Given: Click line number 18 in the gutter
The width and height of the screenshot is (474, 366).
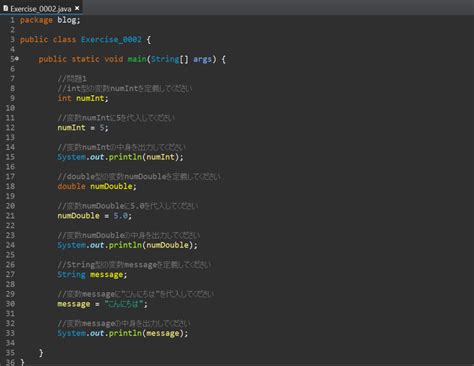Looking at the screenshot, I should [10, 186].
